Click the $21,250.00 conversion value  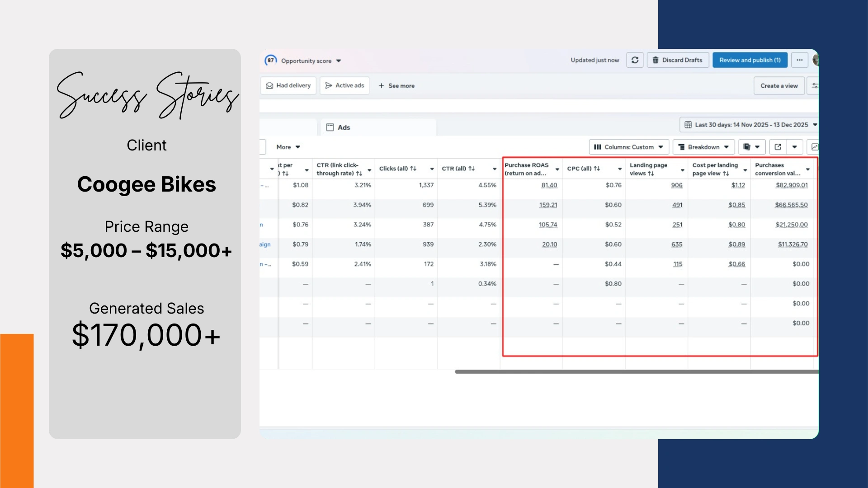792,225
